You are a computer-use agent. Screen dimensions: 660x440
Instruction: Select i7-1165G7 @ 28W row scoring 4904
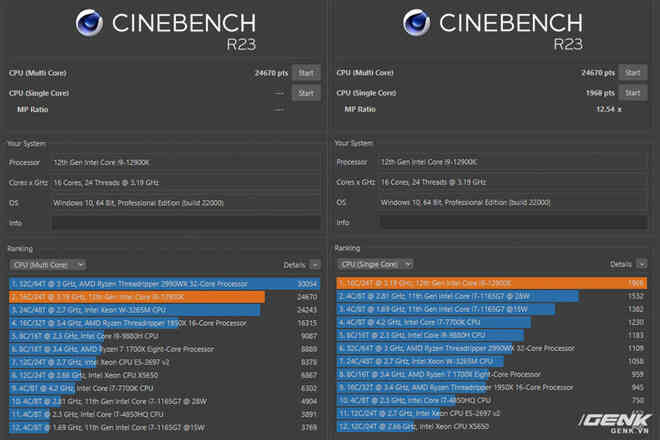coord(165,401)
